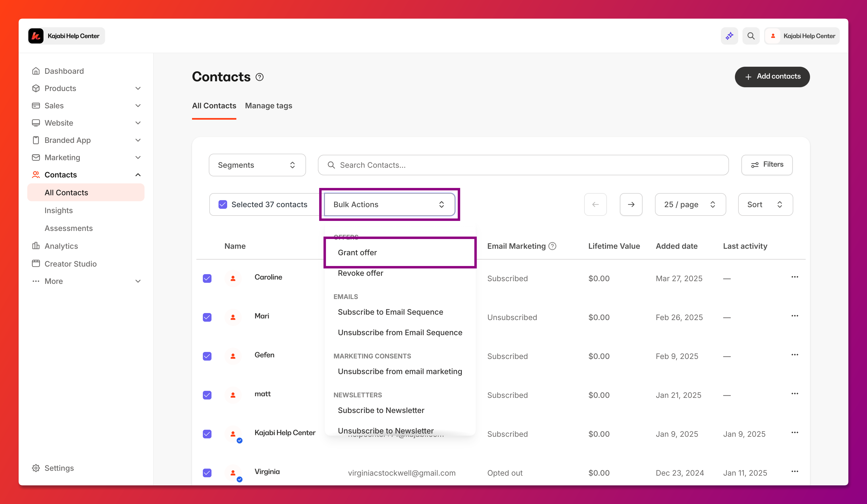Open the AI sparkle assistant icon
The height and width of the screenshot is (504, 867).
coord(729,36)
